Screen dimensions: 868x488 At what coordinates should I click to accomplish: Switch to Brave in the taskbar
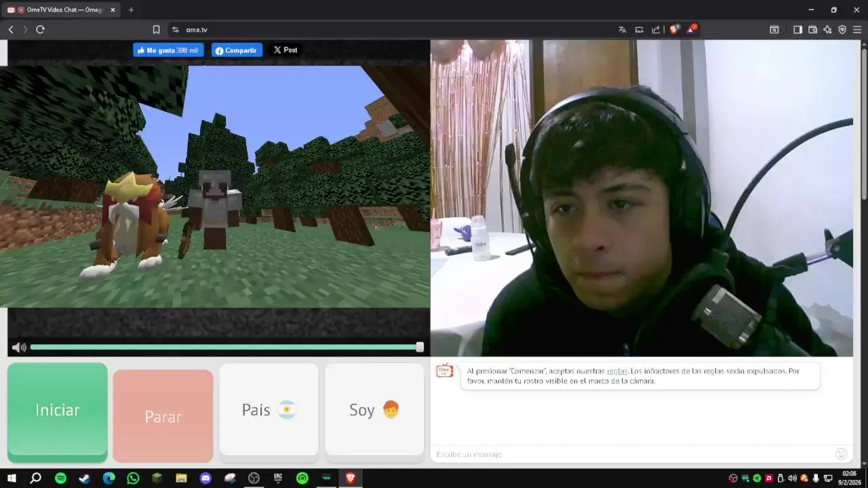pos(351,479)
